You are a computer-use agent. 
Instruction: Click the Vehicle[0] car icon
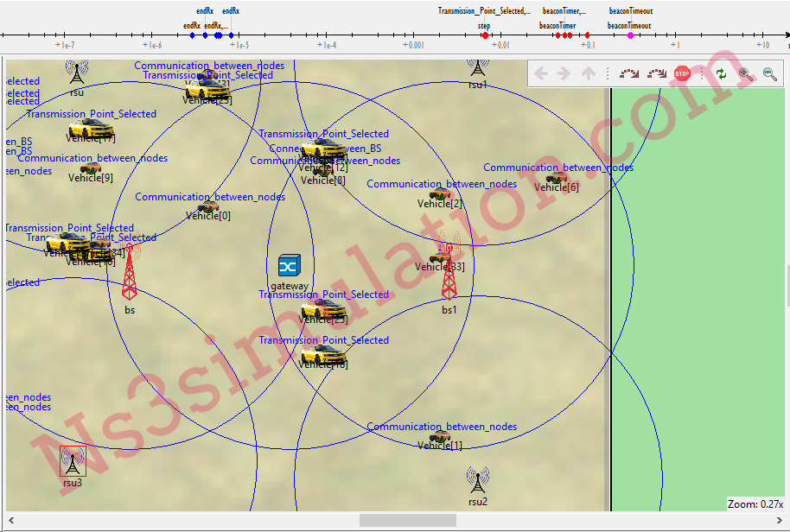pyautogui.click(x=208, y=206)
